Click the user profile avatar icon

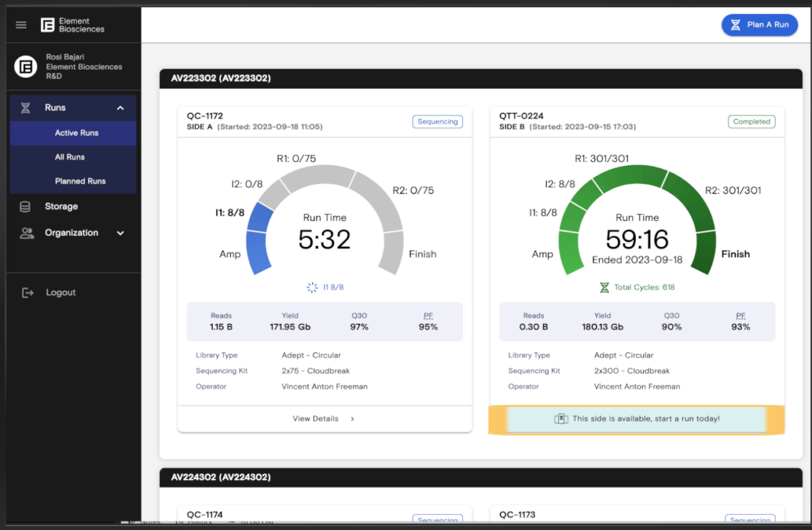pyautogui.click(x=26, y=67)
